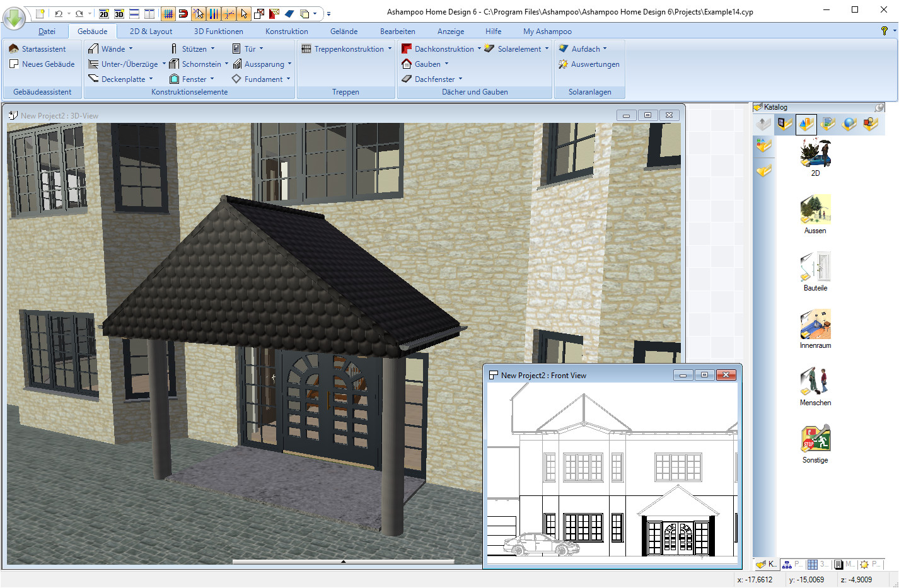
Task: Toggle the grid display button
Action: (x=168, y=13)
